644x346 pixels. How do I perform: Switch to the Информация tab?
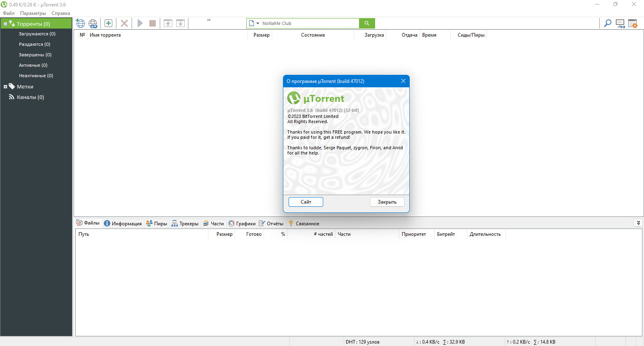123,224
